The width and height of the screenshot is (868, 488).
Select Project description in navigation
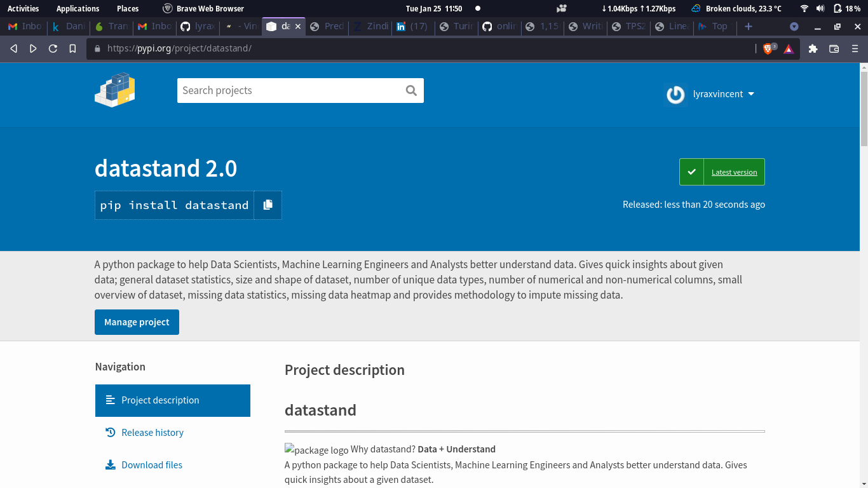click(173, 400)
